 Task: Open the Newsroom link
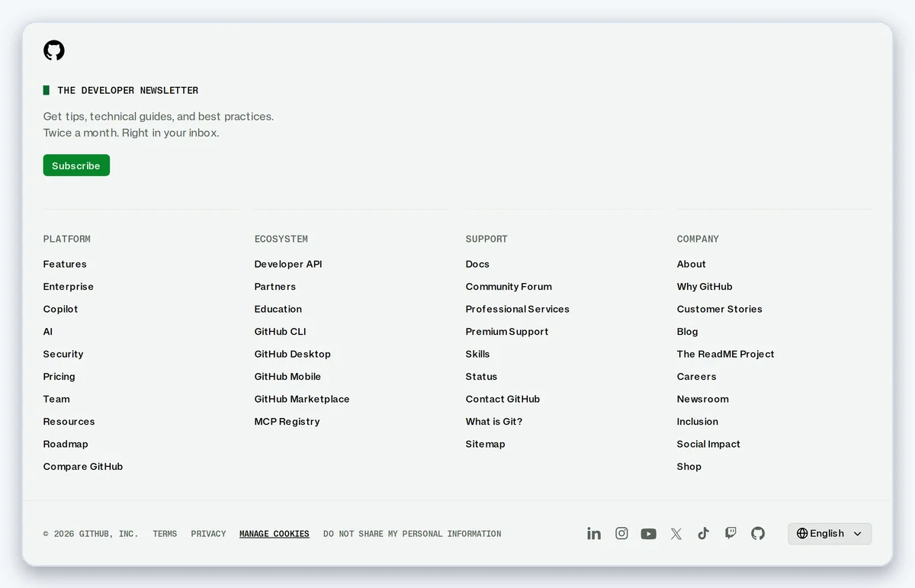click(703, 399)
